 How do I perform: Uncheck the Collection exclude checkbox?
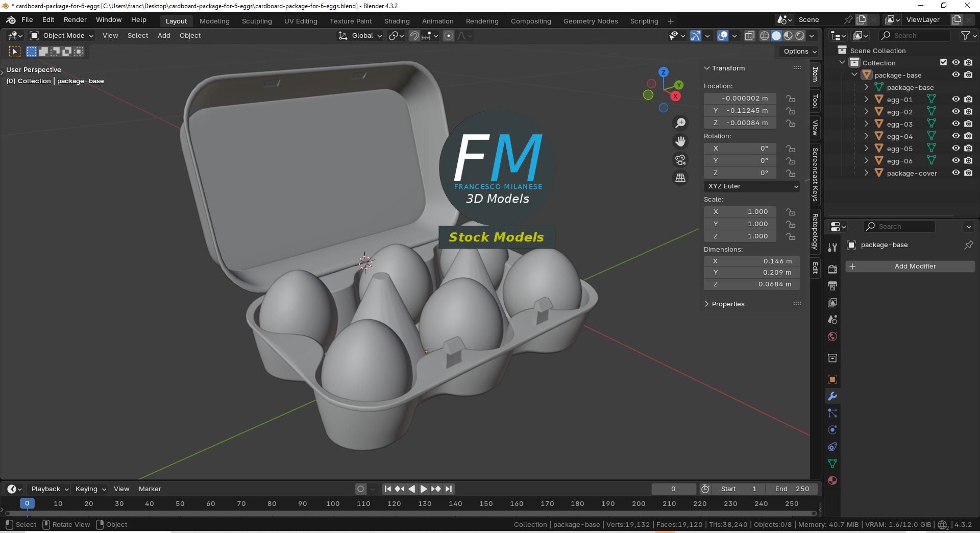coord(943,62)
